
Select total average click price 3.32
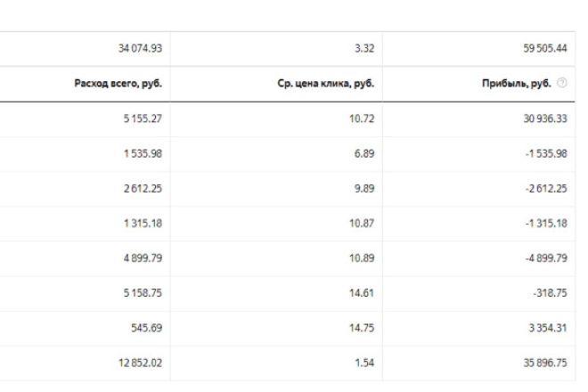coord(364,48)
